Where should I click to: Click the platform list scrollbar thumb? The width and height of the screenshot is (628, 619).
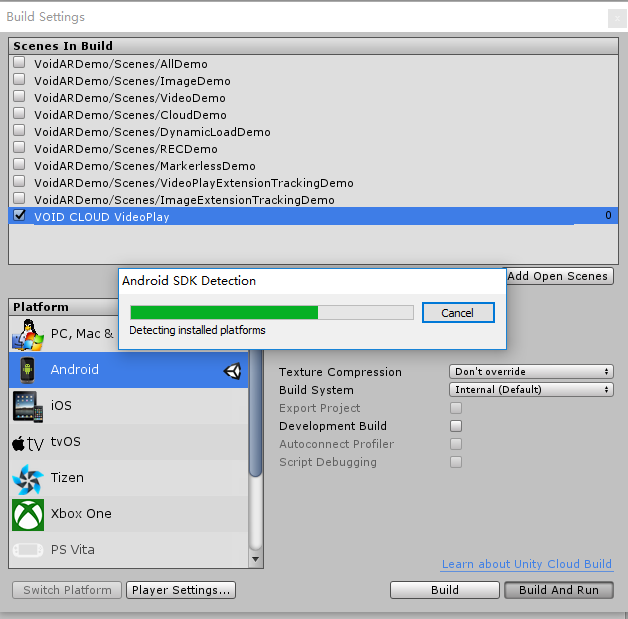255,413
